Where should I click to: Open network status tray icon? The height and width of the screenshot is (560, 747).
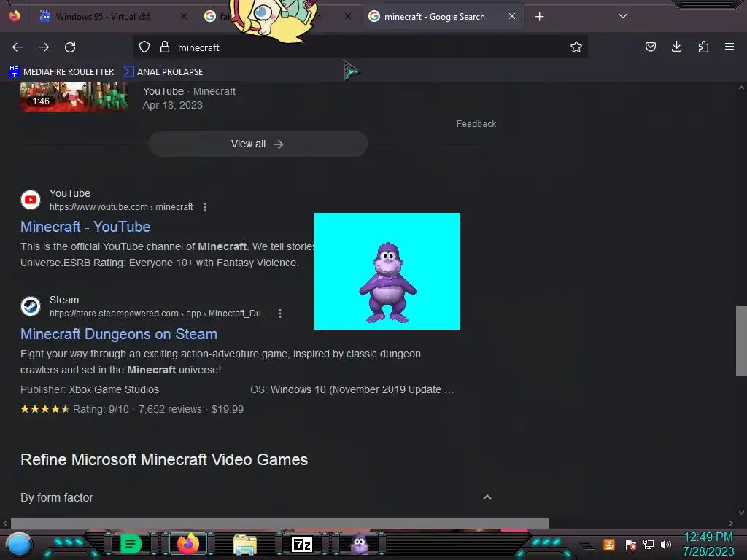click(x=649, y=544)
